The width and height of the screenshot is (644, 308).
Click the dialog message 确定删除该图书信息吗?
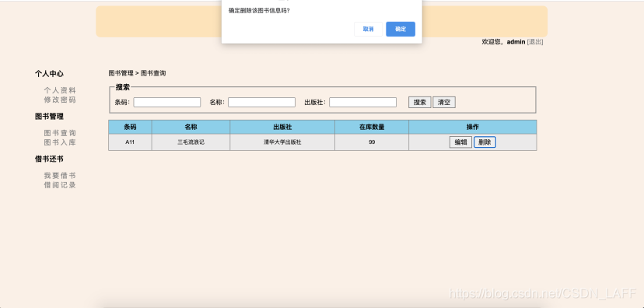pyautogui.click(x=259, y=10)
